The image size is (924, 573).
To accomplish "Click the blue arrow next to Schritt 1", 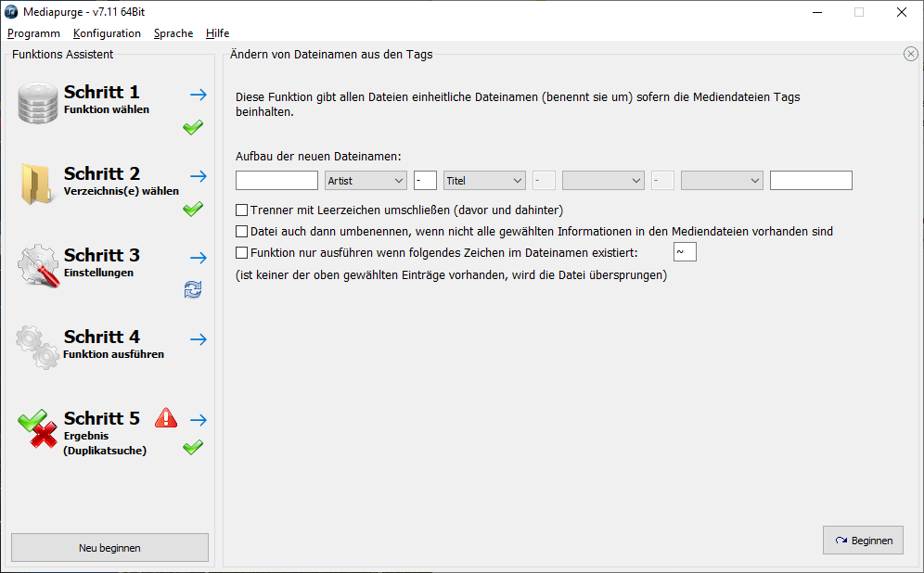I will [x=198, y=95].
